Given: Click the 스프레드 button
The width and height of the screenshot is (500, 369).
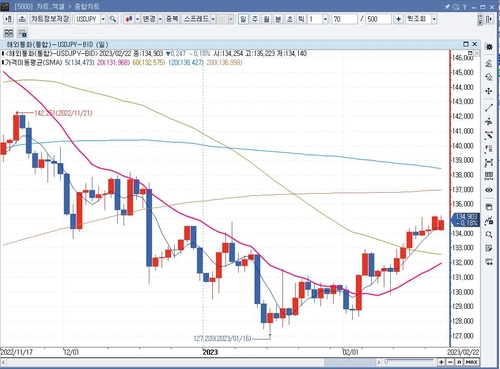Looking at the screenshot, I should click(x=196, y=19).
